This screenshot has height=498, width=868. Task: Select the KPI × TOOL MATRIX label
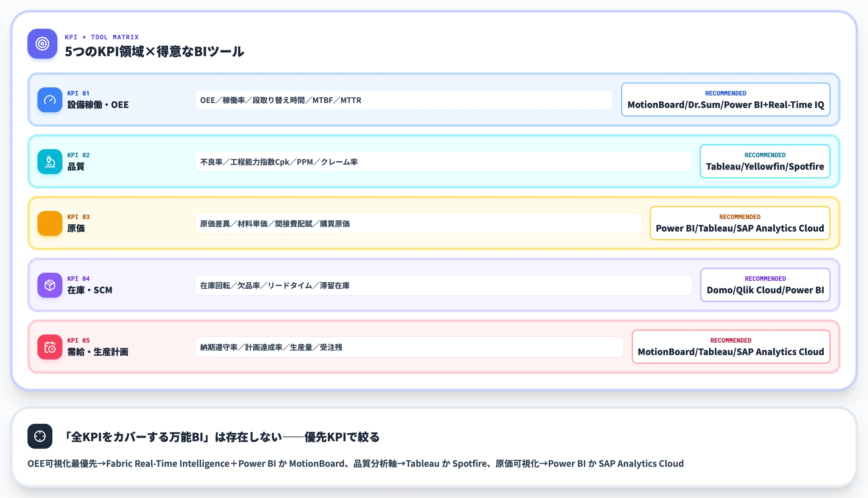point(102,37)
